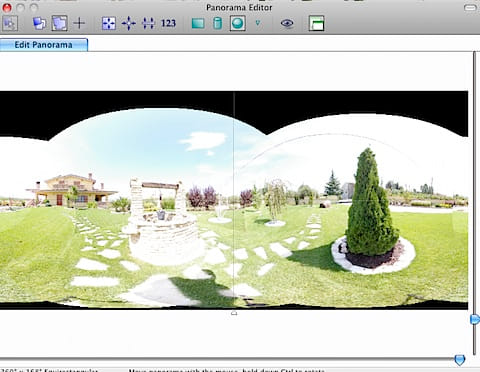Click the Straighten Panorama icon

[148, 23]
